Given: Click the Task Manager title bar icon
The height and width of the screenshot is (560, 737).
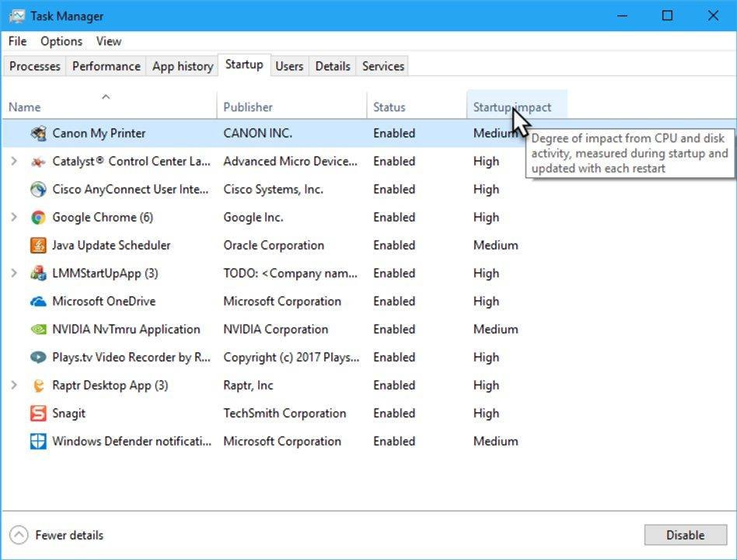Looking at the screenshot, I should click(17, 16).
